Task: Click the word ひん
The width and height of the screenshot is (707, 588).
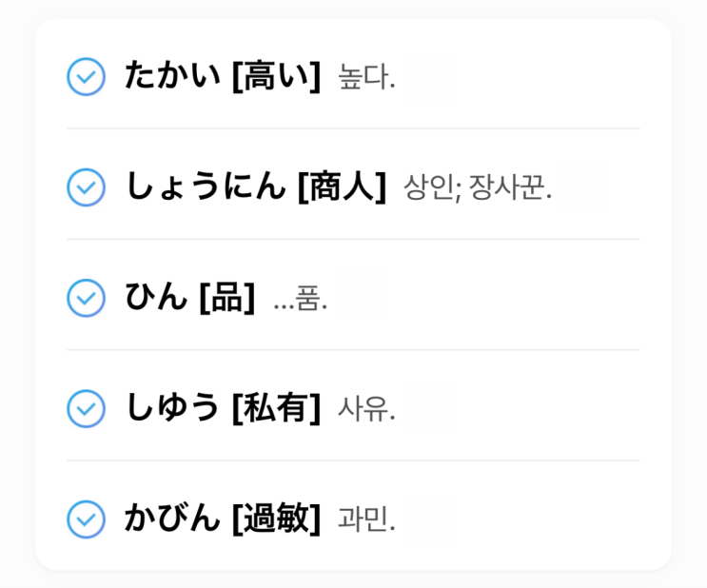Action: (156, 298)
